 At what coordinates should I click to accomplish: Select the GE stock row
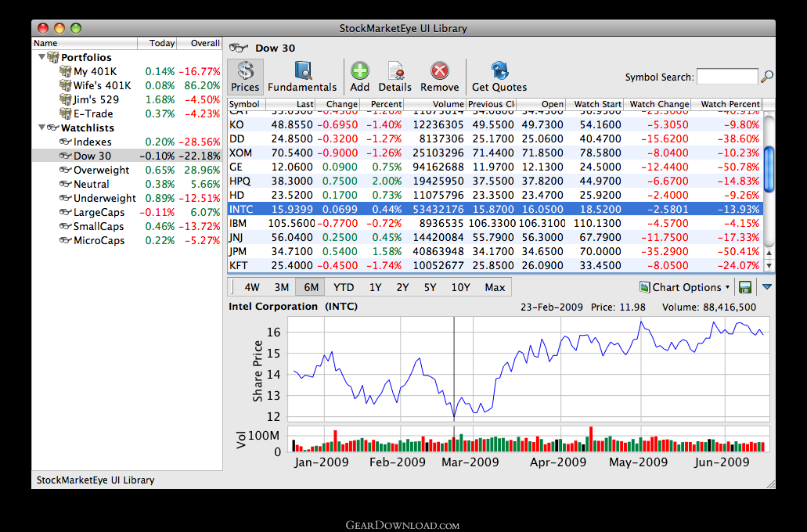[x=495, y=167]
